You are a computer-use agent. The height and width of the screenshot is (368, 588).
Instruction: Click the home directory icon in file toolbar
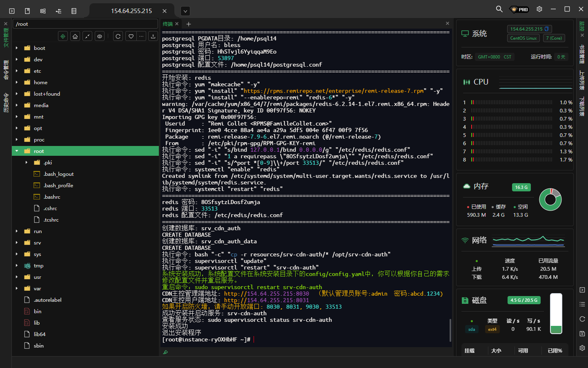coord(75,36)
